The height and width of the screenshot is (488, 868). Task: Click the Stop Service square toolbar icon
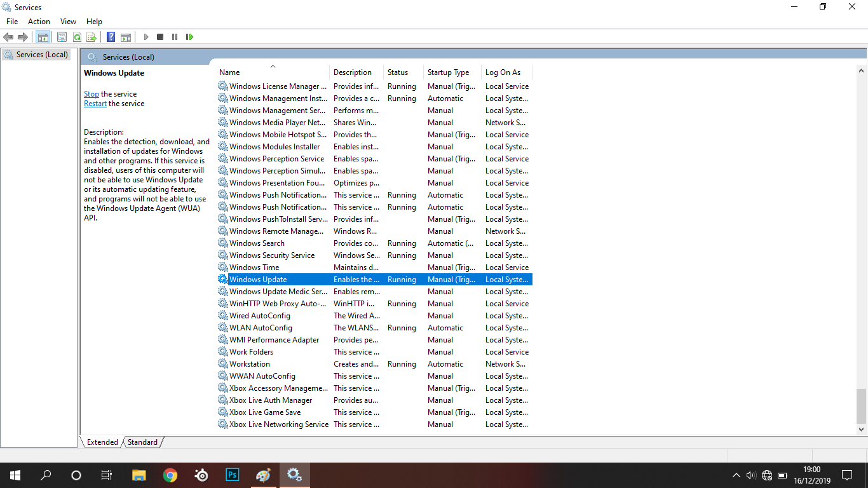pos(160,37)
